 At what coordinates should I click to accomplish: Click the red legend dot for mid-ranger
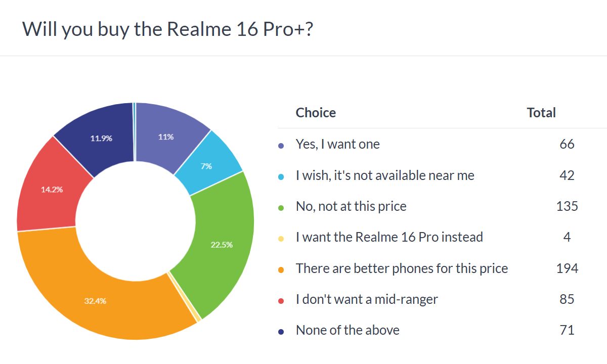(x=281, y=300)
